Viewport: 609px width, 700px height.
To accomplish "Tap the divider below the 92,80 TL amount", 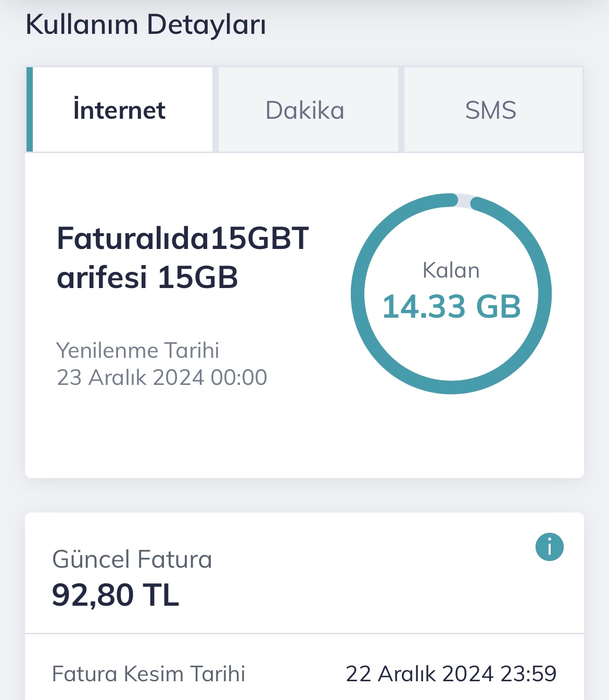I will coord(304,633).
